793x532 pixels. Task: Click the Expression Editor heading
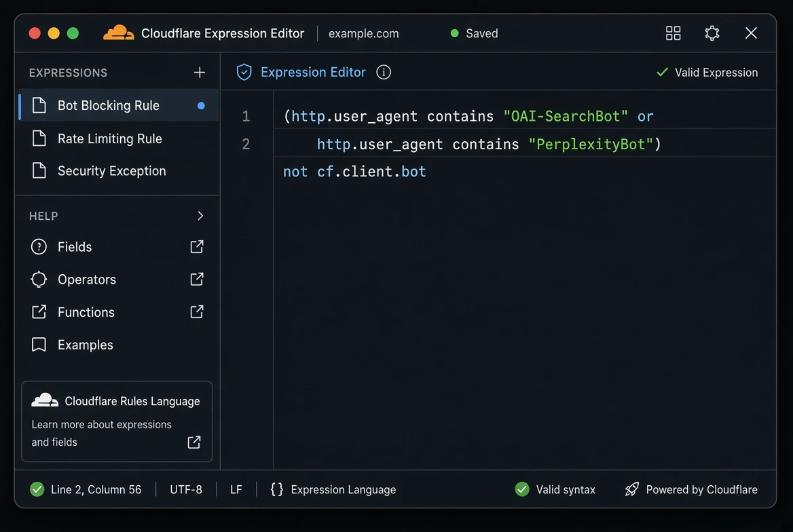(x=313, y=73)
